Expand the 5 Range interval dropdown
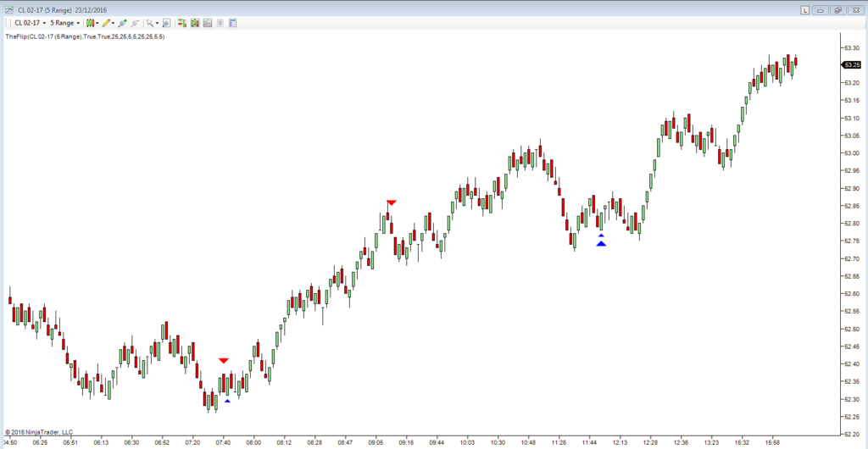This screenshot has width=868, height=449. 67,23
